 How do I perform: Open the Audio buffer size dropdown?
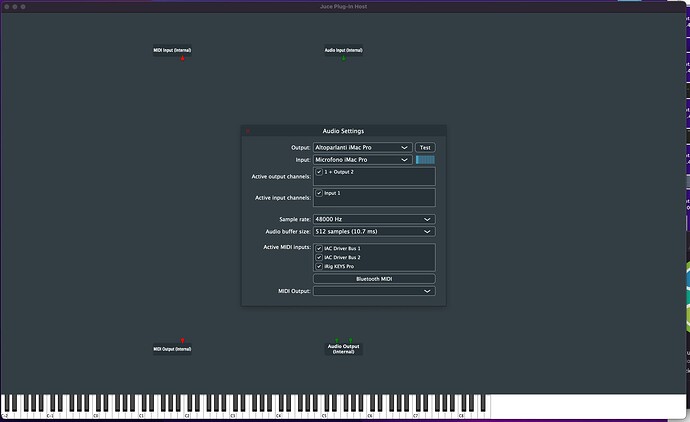pos(374,231)
